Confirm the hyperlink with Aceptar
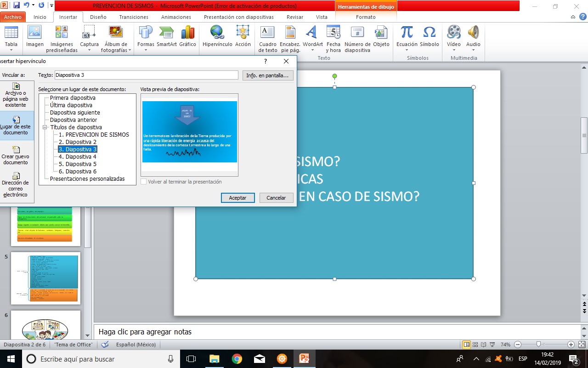 [x=237, y=197]
